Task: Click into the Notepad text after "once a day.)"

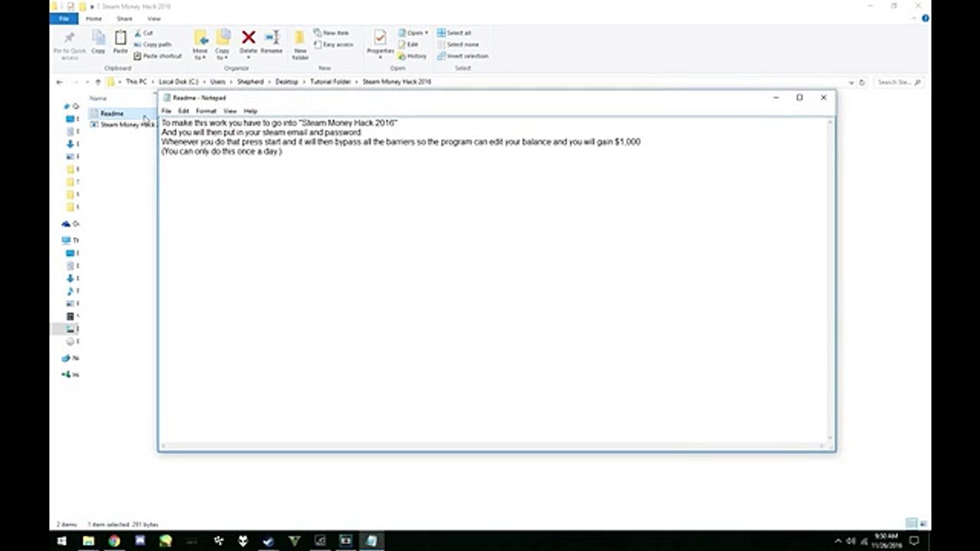Action: click(283, 152)
